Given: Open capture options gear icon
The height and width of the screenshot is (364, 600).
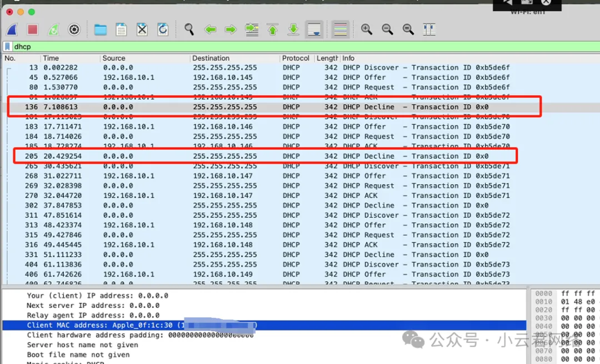Looking at the screenshot, I should point(74,29).
